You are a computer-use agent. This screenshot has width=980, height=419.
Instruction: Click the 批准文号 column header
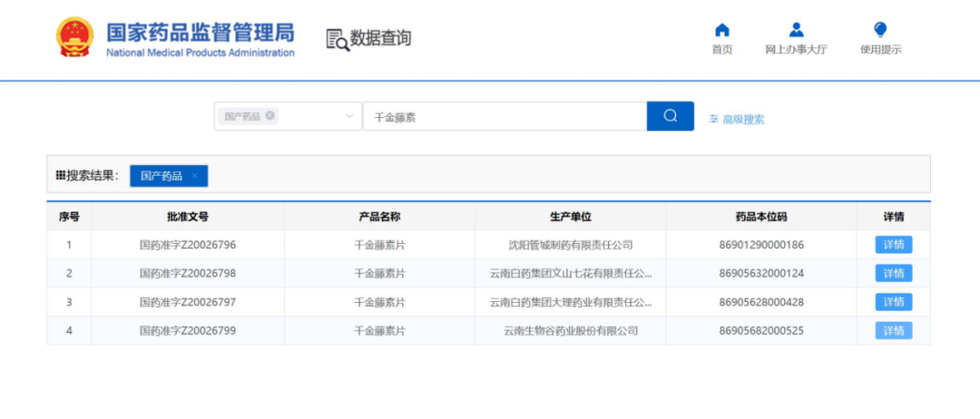pos(188,217)
